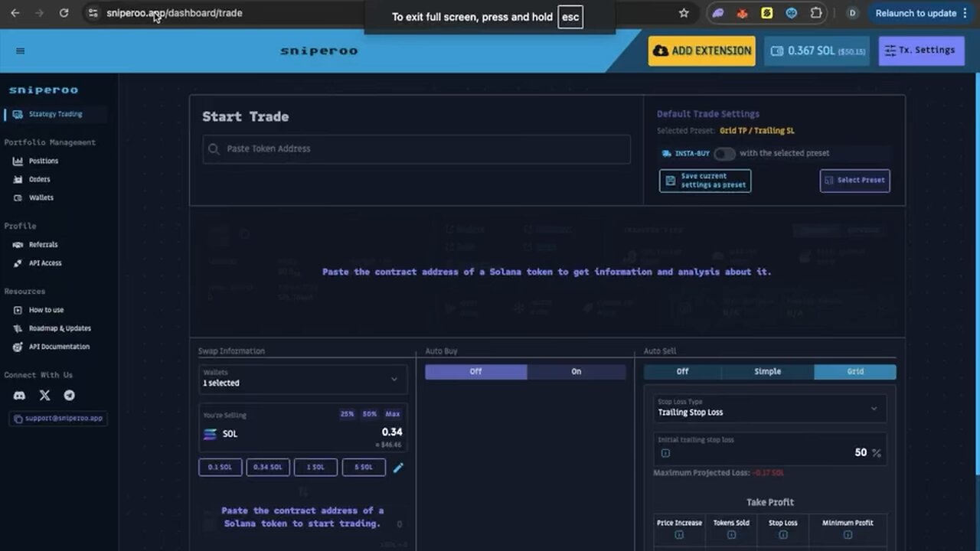Click the info icon under Price Increase
Viewport: 980px width, 551px height.
pyautogui.click(x=679, y=535)
